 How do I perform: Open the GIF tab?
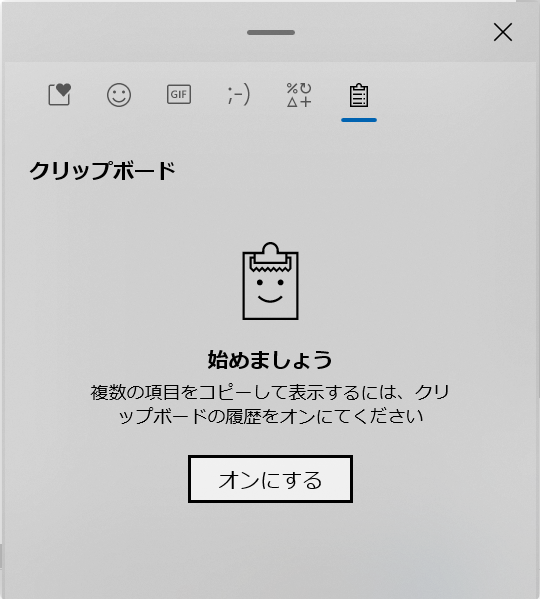(x=179, y=94)
